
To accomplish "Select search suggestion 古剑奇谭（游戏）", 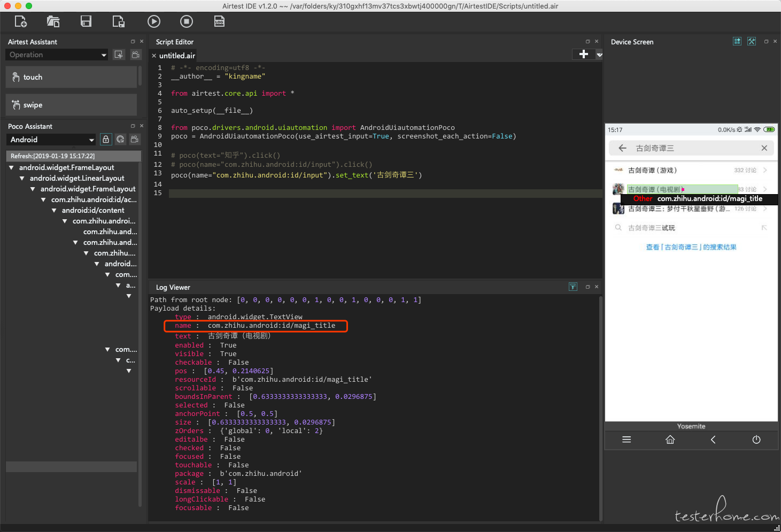I will tap(691, 170).
